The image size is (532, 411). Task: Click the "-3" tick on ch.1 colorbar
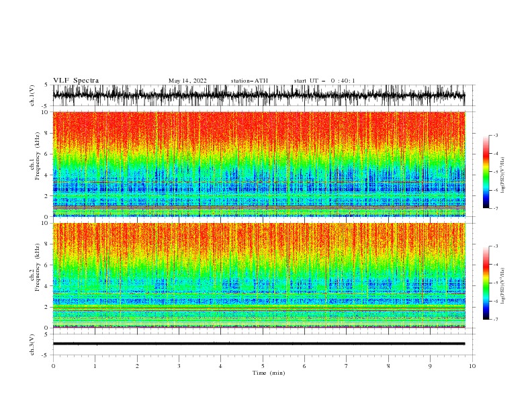coord(496,135)
